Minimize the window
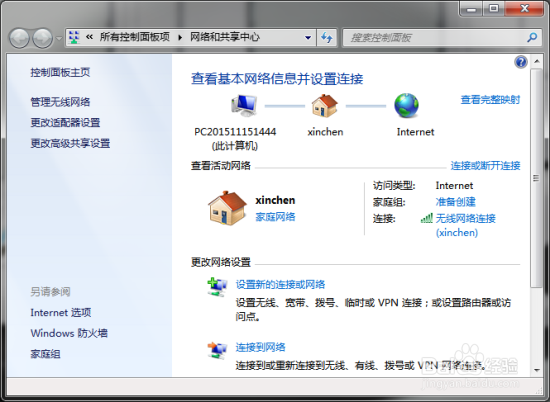This screenshot has width=550, height=402. [x=471, y=9]
